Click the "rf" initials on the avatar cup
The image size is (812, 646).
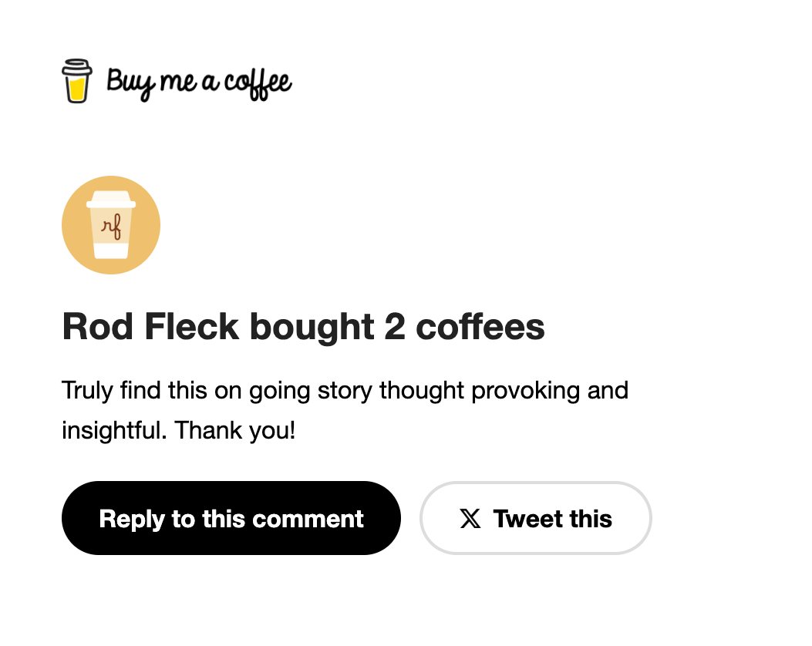pyautogui.click(x=111, y=227)
